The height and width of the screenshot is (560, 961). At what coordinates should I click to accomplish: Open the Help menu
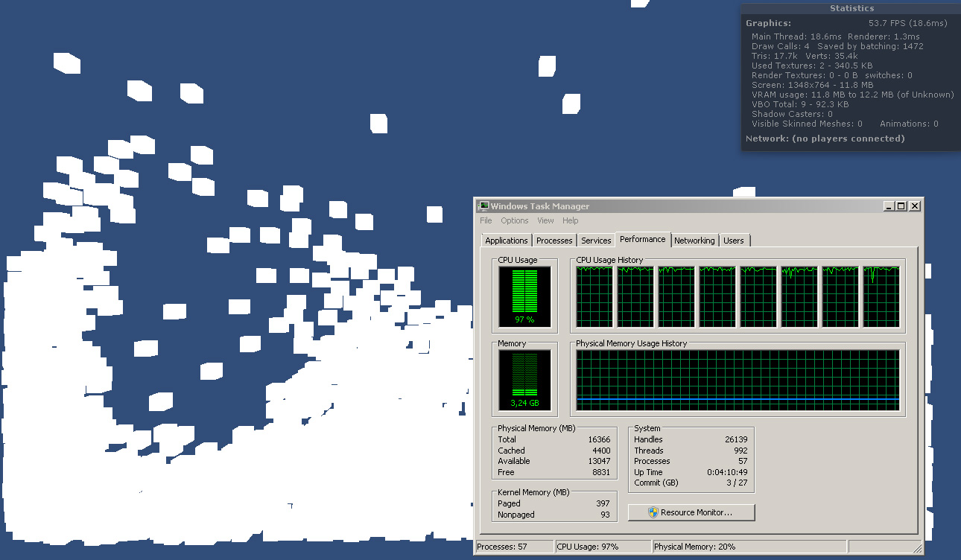pyautogui.click(x=570, y=220)
